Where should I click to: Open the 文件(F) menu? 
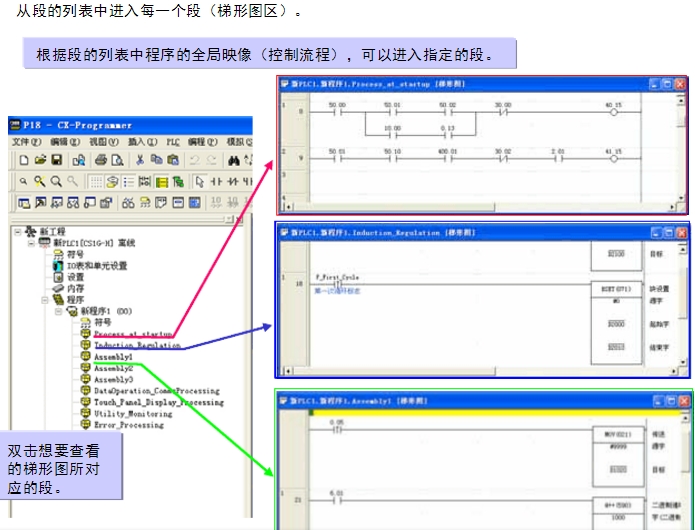click(x=26, y=142)
